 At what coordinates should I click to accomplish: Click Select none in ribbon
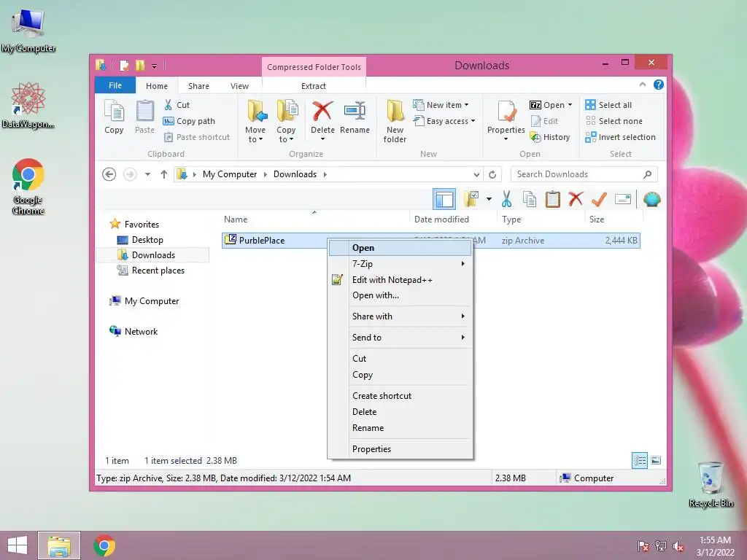coord(614,121)
